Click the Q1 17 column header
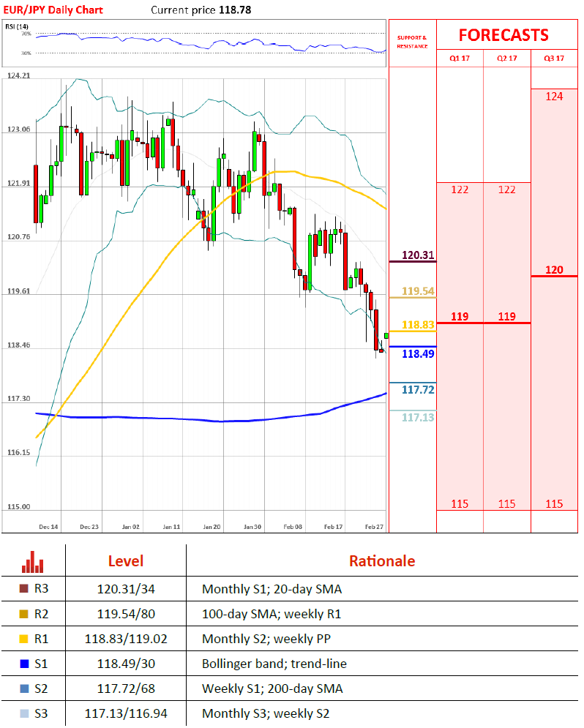The image size is (584, 728). pyautogui.click(x=460, y=58)
